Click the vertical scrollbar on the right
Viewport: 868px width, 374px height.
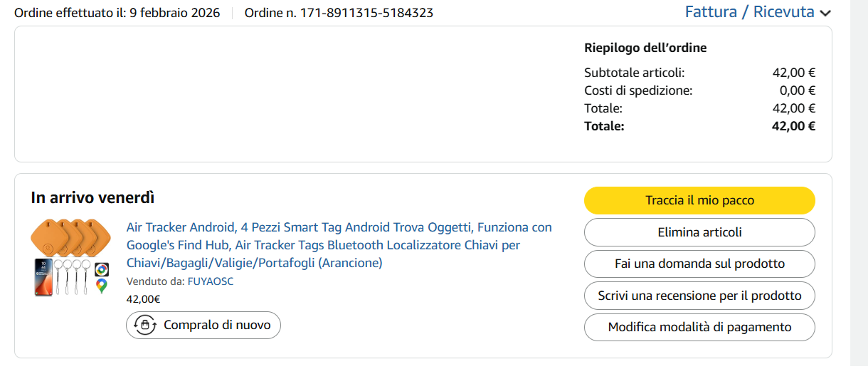pyautogui.click(x=859, y=187)
